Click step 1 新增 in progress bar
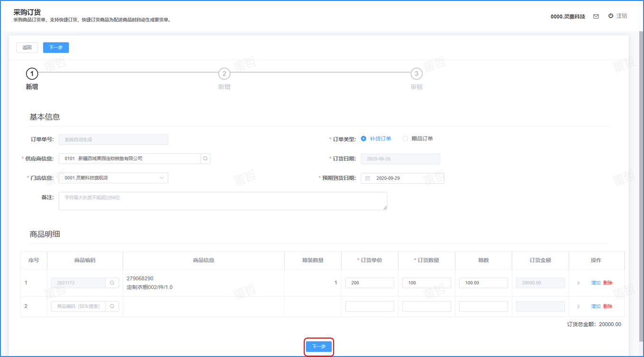644x357 pixels. coord(32,74)
